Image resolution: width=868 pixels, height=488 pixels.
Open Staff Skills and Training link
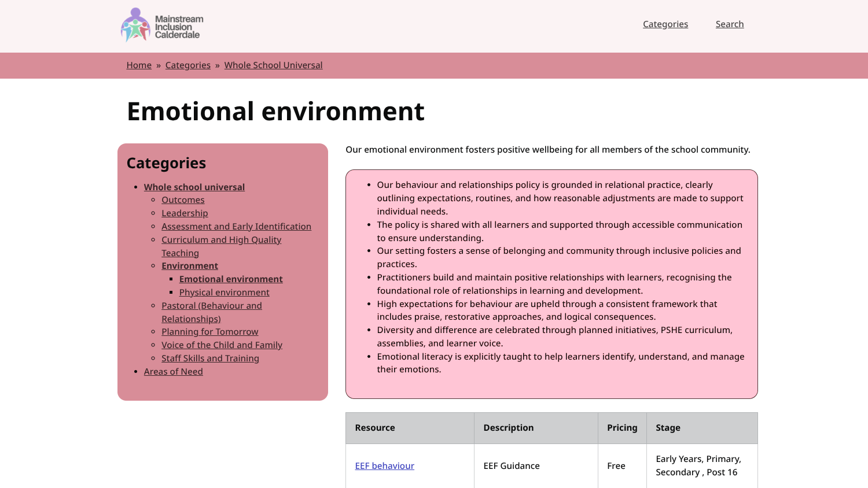(210, 358)
